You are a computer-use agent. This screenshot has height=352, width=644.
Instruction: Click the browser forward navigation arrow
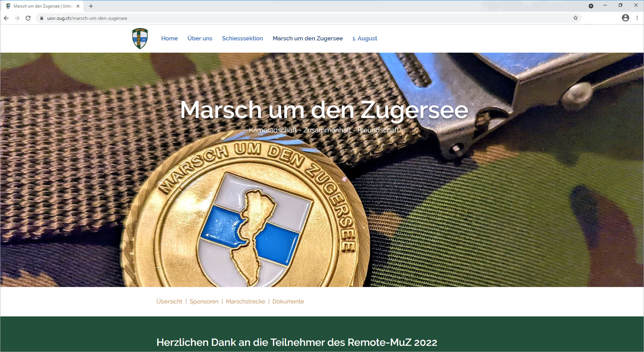[17, 18]
